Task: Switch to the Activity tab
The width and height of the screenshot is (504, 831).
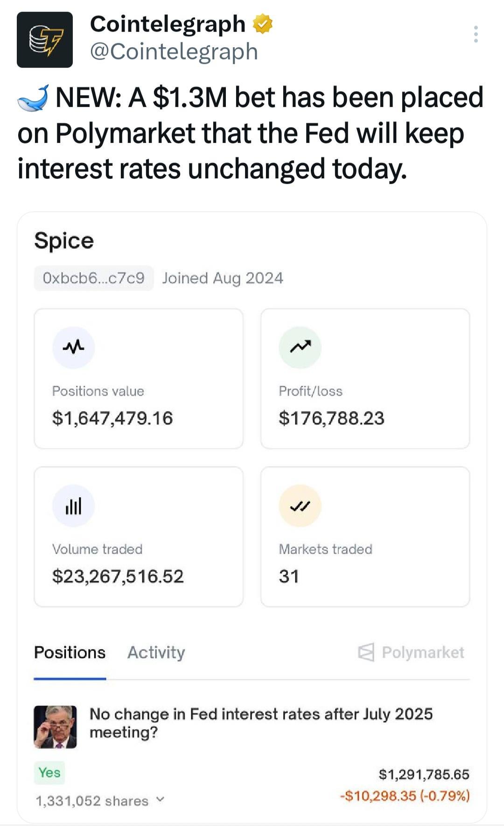Action: [156, 652]
